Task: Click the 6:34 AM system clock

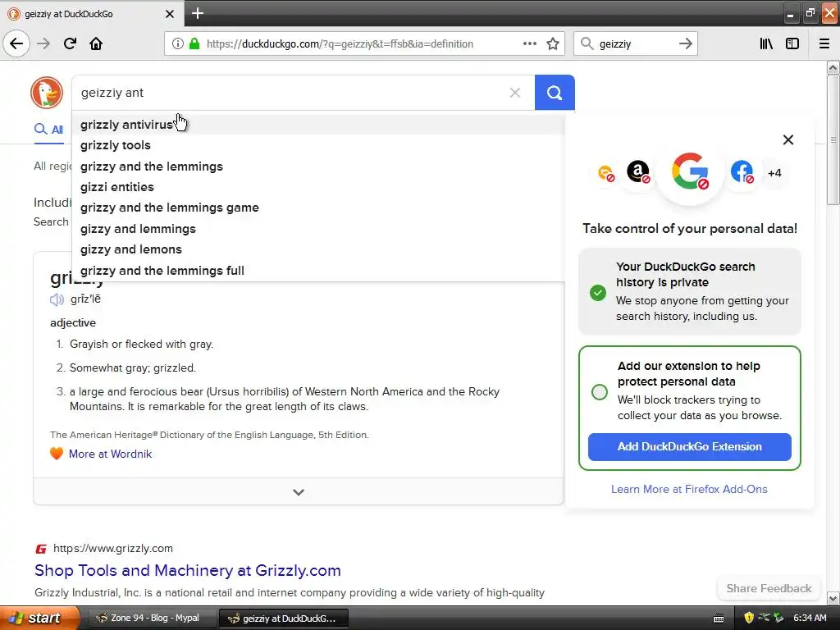Action: [810, 618]
